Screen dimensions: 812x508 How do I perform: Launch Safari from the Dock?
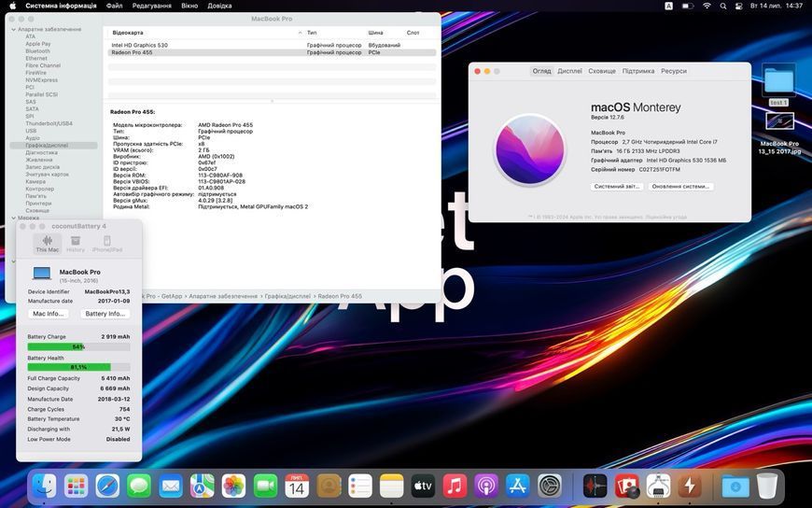click(x=107, y=487)
